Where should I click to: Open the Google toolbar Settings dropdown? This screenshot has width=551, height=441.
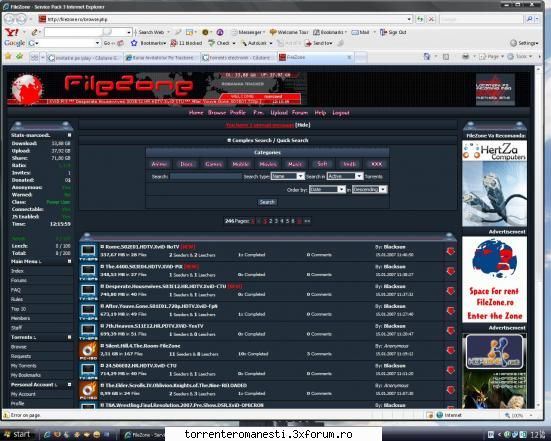click(524, 43)
